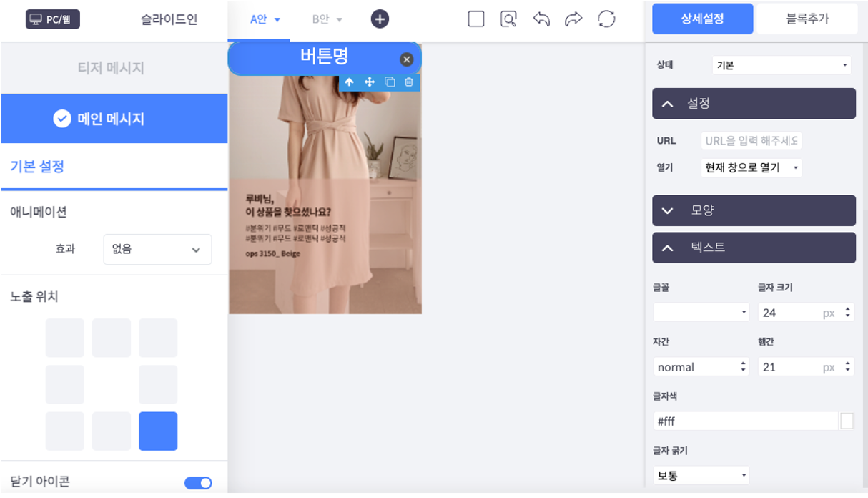Click the move arrows icon on block
The image size is (868, 498).
[370, 82]
